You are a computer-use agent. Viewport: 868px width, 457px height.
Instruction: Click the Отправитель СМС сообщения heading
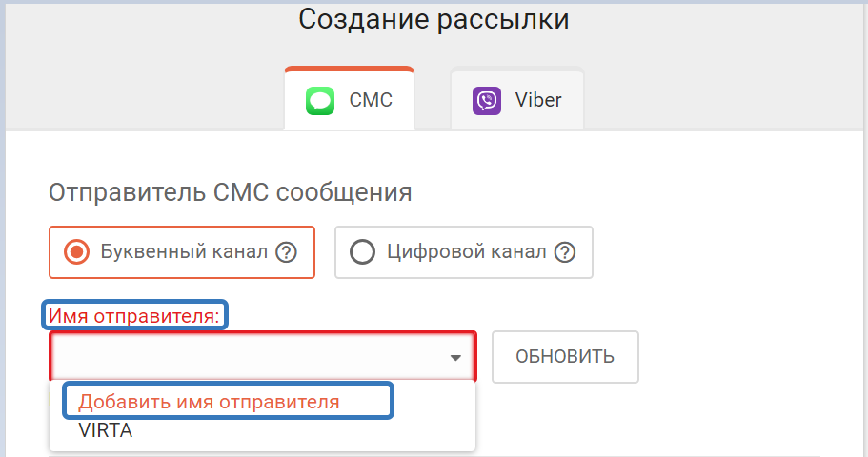230,192
